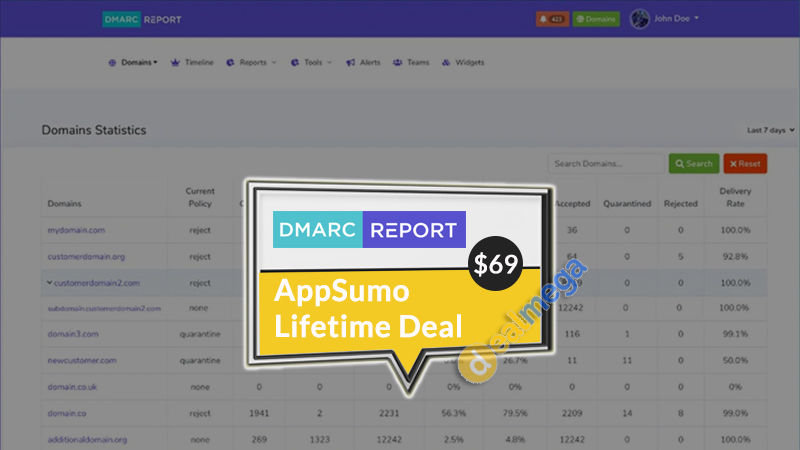Open additionaldomain.org domain link
The width and height of the screenshot is (800, 450).
pyautogui.click(x=87, y=439)
